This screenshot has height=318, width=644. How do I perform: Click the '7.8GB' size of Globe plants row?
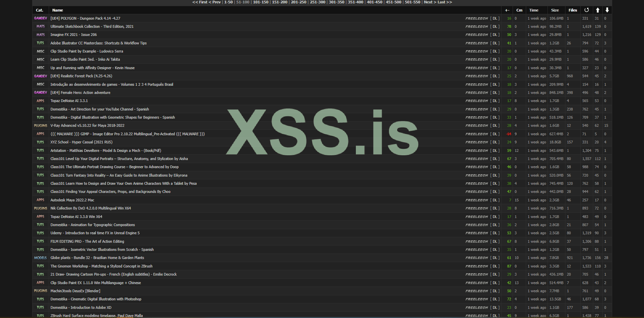click(x=554, y=258)
